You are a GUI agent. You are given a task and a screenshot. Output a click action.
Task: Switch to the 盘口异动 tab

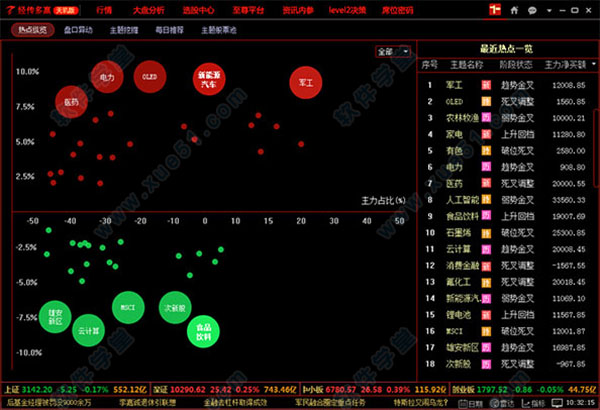point(77,30)
